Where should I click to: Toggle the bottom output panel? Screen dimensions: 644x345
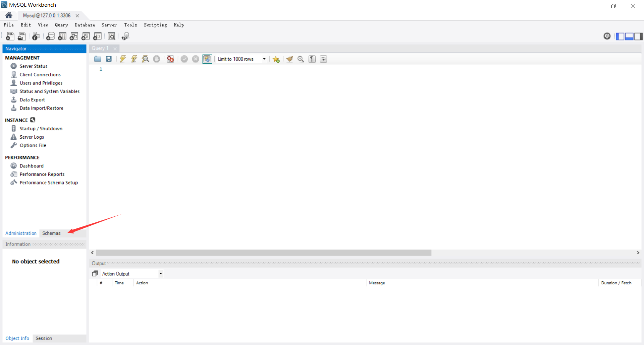(629, 37)
